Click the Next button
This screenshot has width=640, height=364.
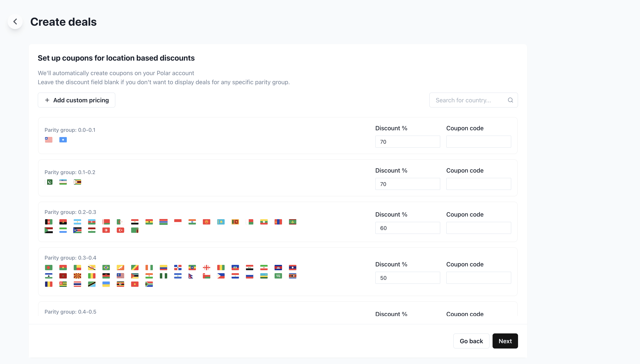(x=505, y=341)
